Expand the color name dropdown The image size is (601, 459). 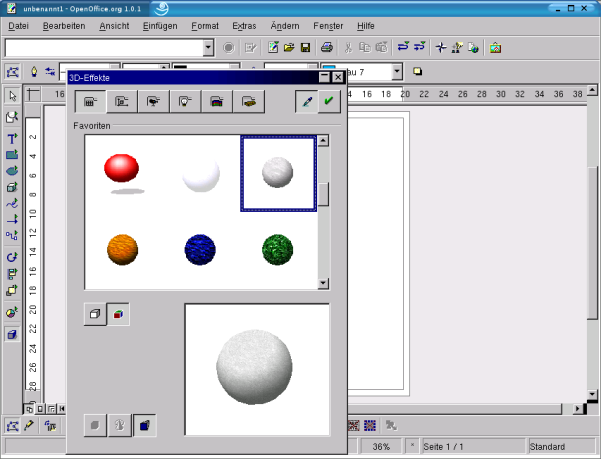pos(397,71)
